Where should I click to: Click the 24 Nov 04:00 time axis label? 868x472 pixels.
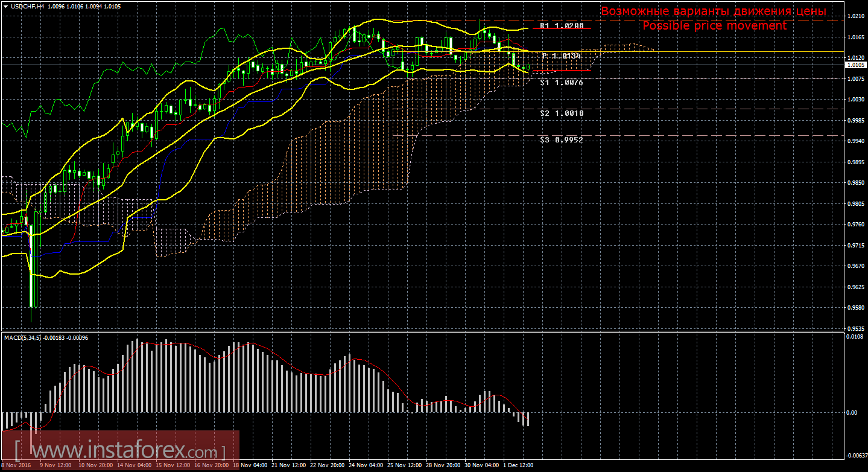point(366,465)
